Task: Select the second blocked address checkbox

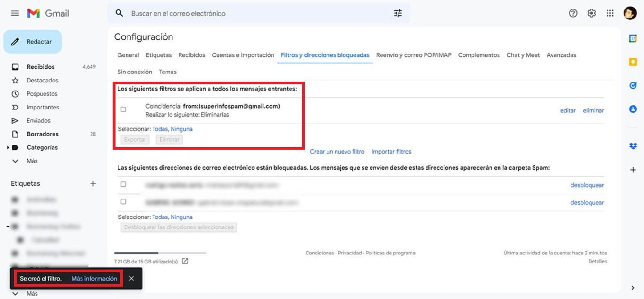Action: [x=123, y=201]
